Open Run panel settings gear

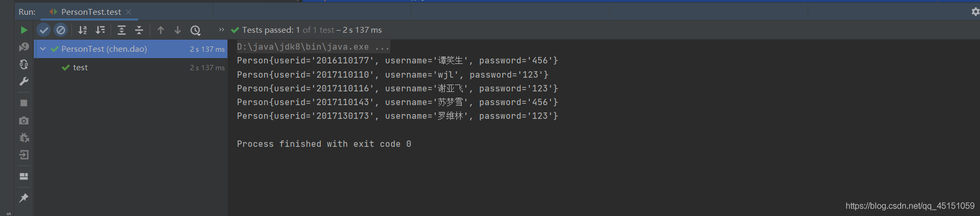pos(975,11)
